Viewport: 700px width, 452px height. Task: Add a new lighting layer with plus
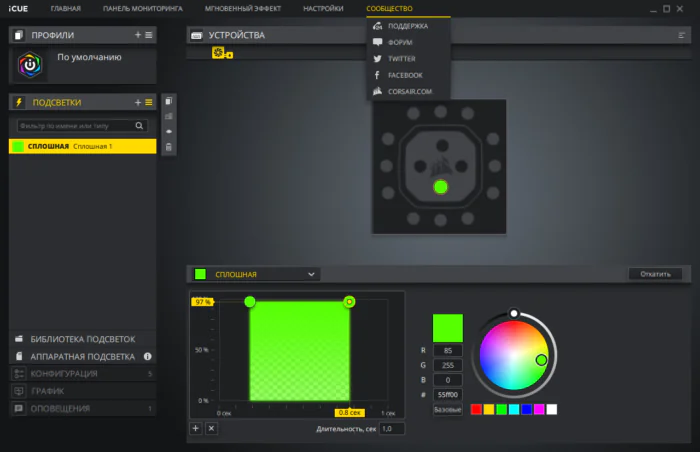[x=138, y=102]
